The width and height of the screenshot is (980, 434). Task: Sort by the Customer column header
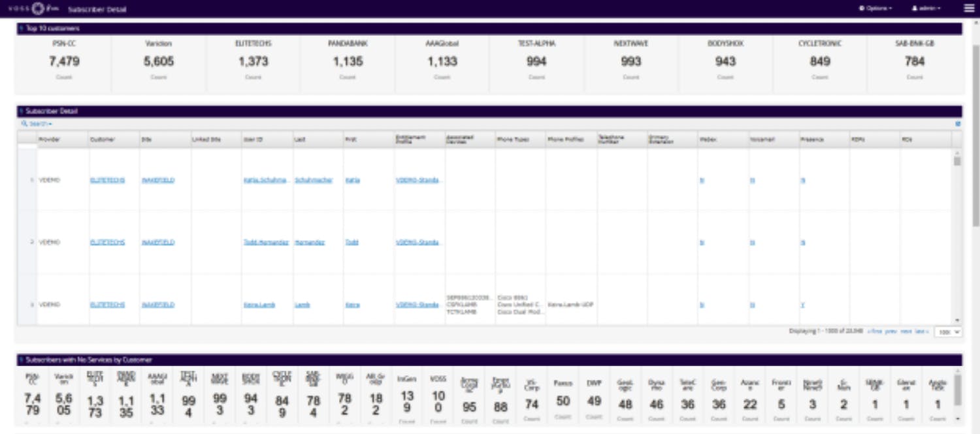click(x=114, y=139)
